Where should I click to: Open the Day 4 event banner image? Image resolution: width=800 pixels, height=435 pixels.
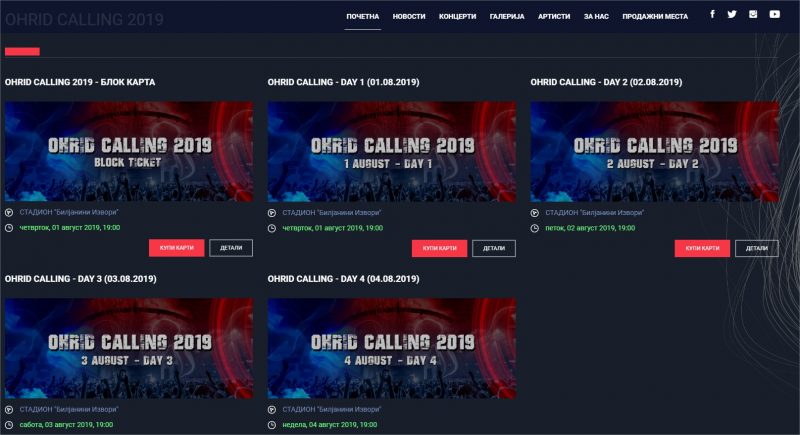pyautogui.click(x=392, y=348)
